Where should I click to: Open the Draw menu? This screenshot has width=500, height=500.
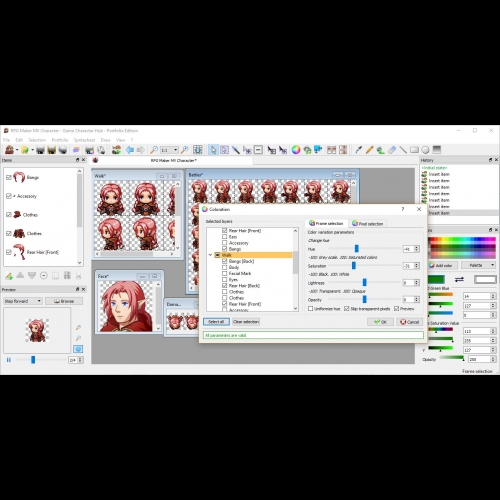click(x=106, y=140)
